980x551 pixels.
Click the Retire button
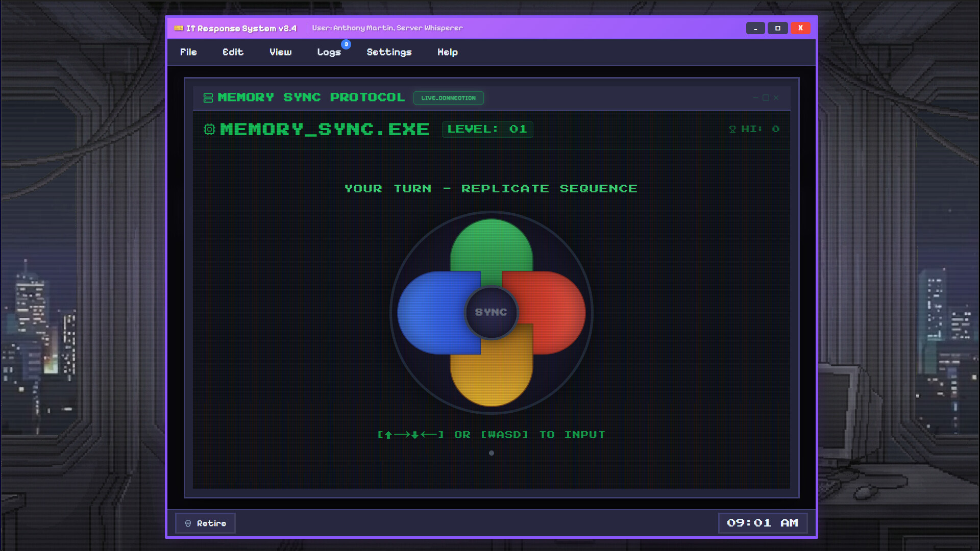tap(205, 523)
